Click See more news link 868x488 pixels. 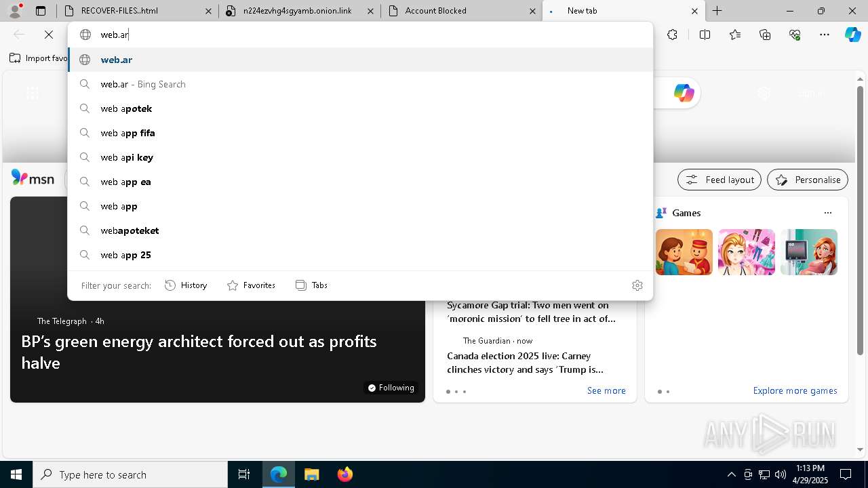606,390
